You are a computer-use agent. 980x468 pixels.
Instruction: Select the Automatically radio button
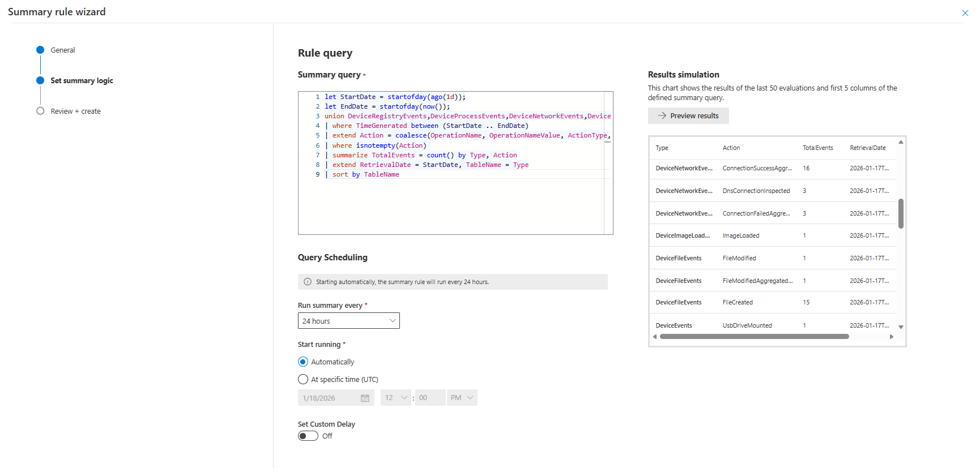(x=303, y=362)
